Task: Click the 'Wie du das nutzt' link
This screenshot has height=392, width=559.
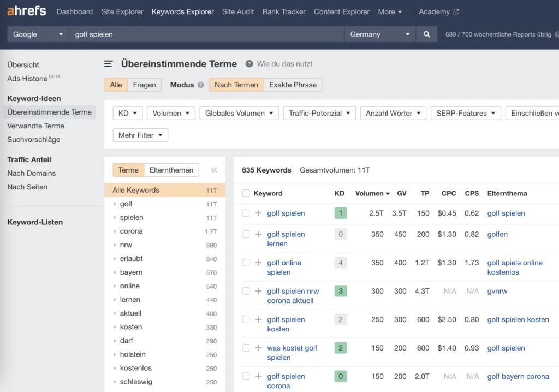Action: coord(284,64)
